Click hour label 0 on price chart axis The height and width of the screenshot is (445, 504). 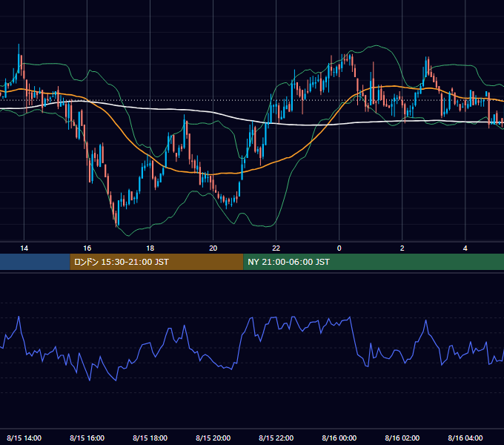(x=339, y=248)
